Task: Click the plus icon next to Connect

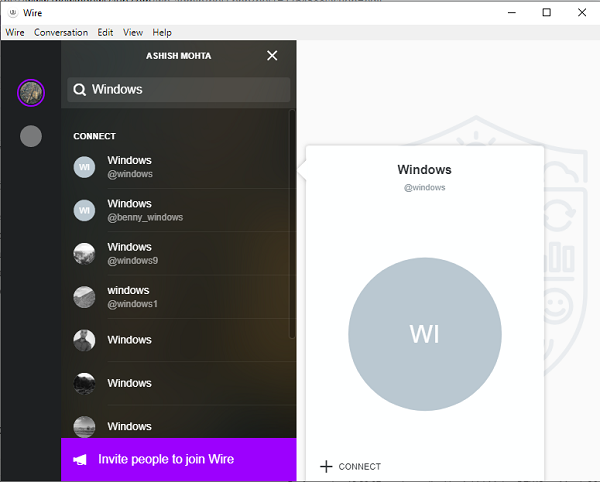Action: point(326,467)
